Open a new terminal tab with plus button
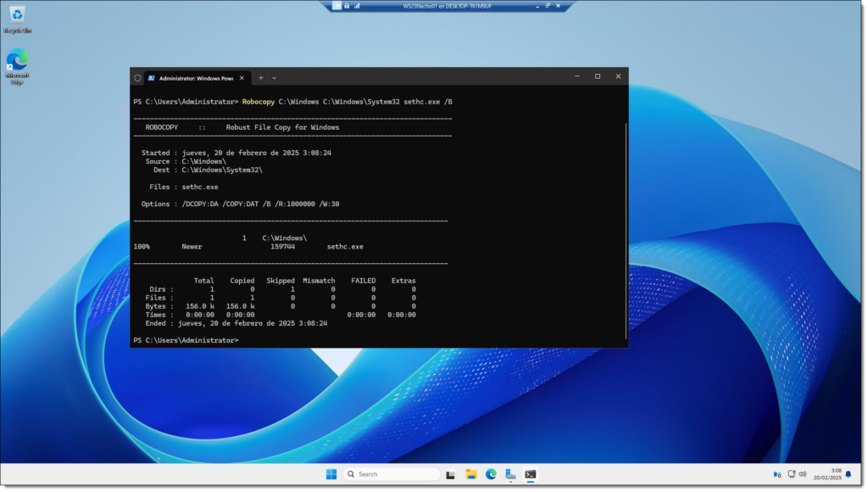 point(261,78)
